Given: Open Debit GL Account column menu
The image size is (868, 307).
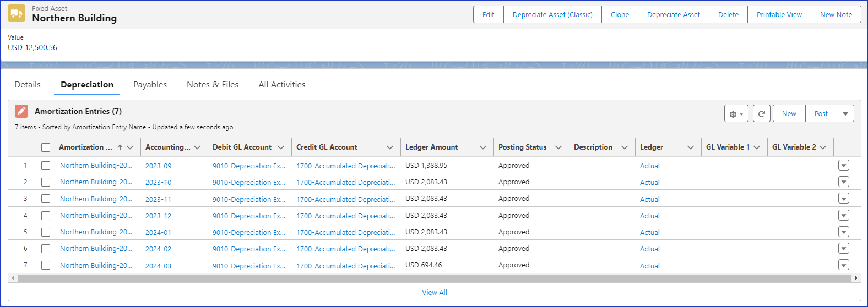Looking at the screenshot, I should [281, 147].
